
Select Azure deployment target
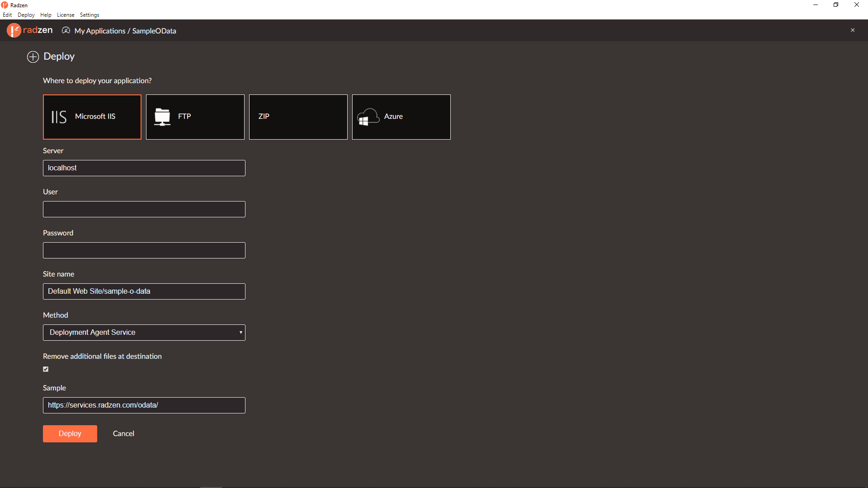[401, 116]
